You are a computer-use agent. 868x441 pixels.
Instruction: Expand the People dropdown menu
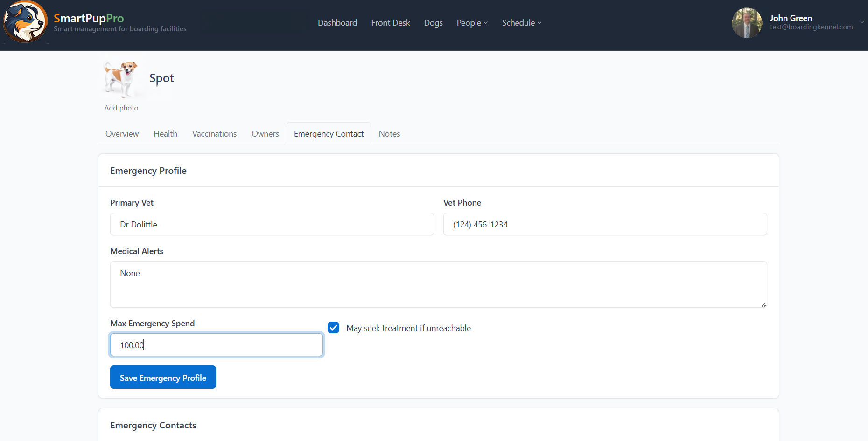coord(472,23)
